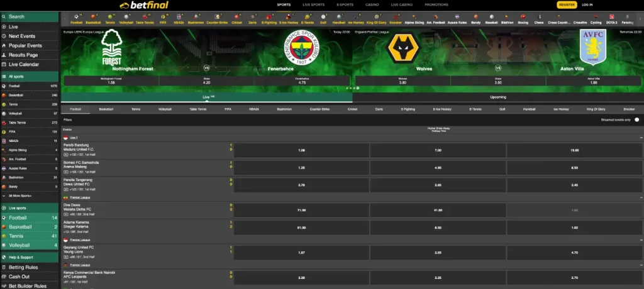Screen dimensions: 644x289
Task: Select the 1.87 home odds for Geylang United FC
Action: pyautogui.click(x=301, y=253)
